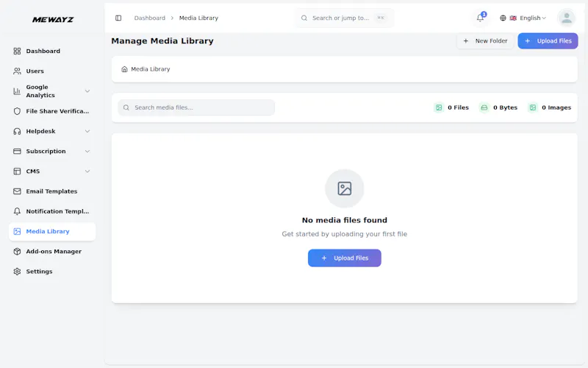Viewport: 588px width, 368px height.
Task: Click the No media files found text
Action: 344,220
